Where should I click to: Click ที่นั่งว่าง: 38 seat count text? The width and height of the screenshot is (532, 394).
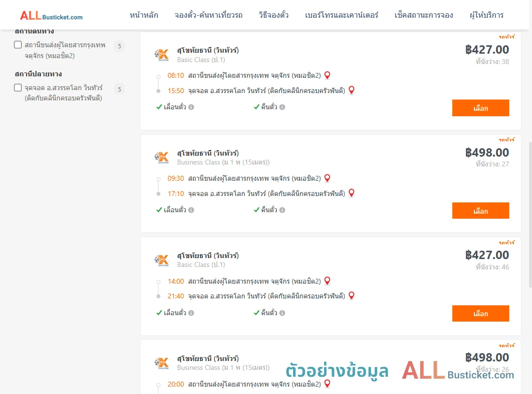[492, 62]
